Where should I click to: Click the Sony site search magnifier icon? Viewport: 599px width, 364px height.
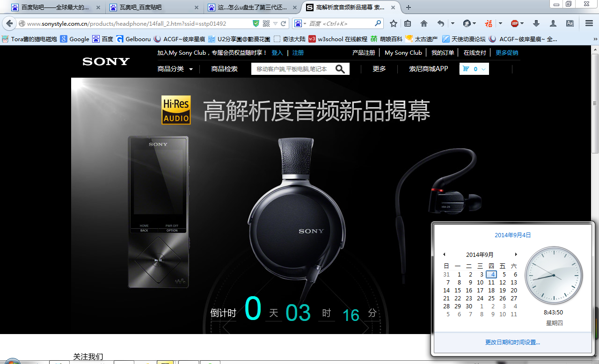(x=340, y=69)
